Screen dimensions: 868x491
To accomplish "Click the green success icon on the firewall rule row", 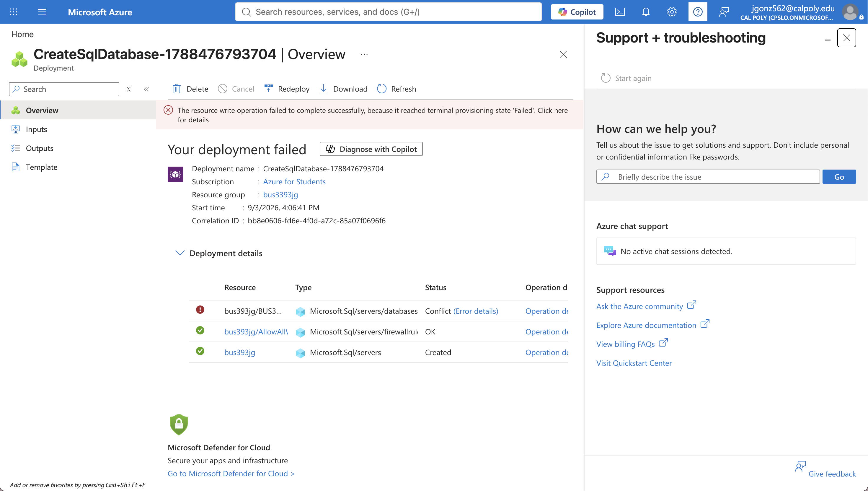I will tap(200, 330).
